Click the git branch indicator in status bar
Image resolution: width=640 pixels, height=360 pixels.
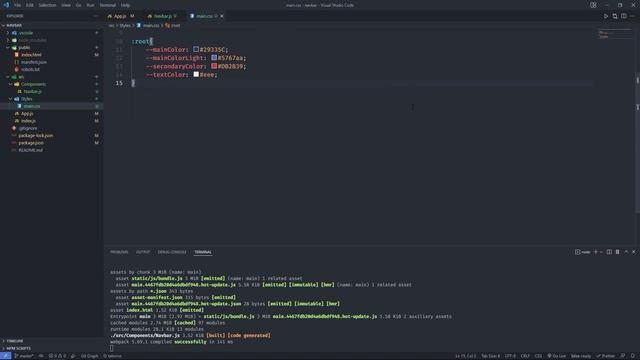24,356
